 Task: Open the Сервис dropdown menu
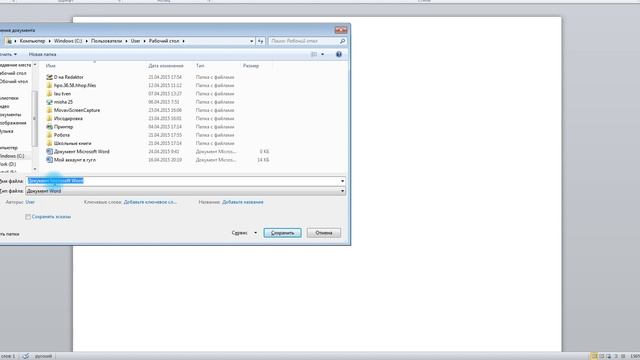(244, 233)
